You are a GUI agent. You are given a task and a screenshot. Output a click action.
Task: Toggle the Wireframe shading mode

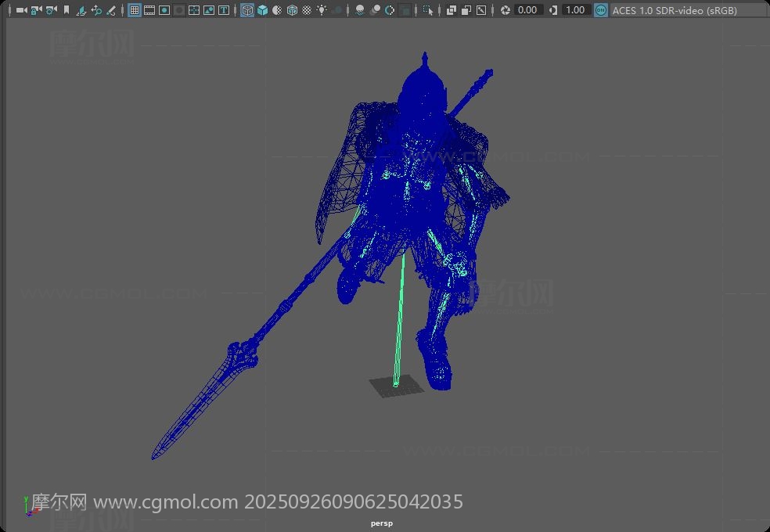(247, 10)
